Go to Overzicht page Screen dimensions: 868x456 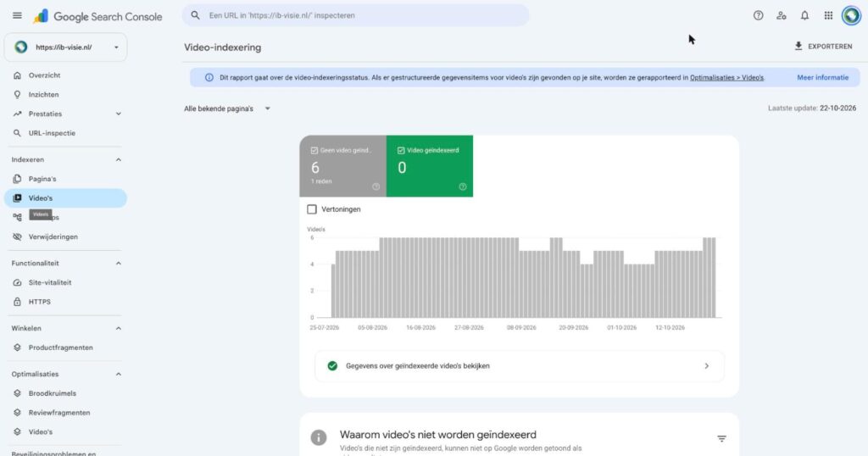coord(65,75)
